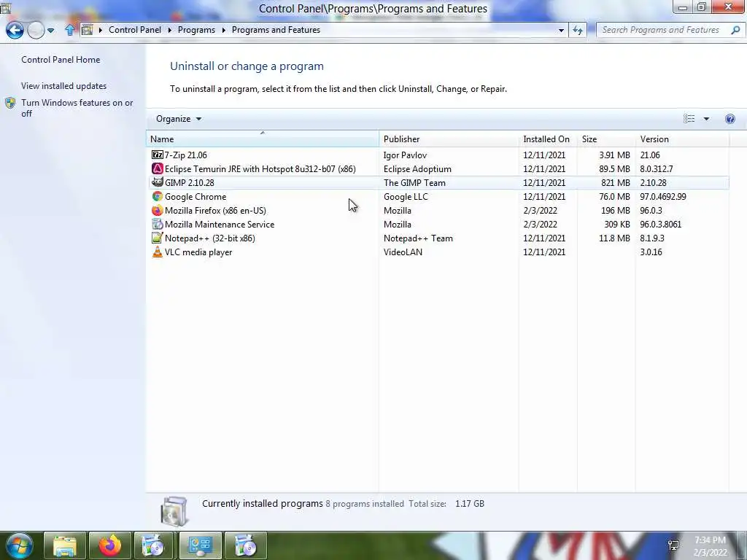This screenshot has height=560, width=747.
Task: Select the 7-Zip 21.06 row name
Action: (186, 155)
